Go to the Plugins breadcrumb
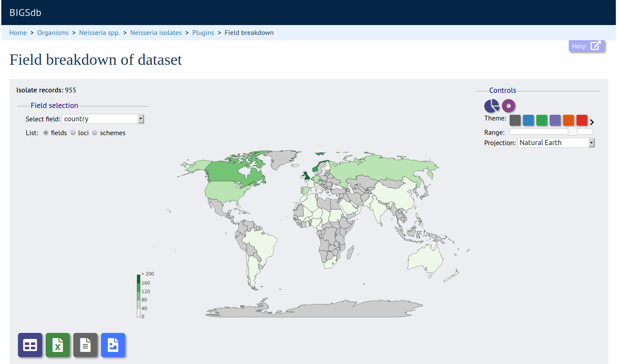 coord(203,33)
